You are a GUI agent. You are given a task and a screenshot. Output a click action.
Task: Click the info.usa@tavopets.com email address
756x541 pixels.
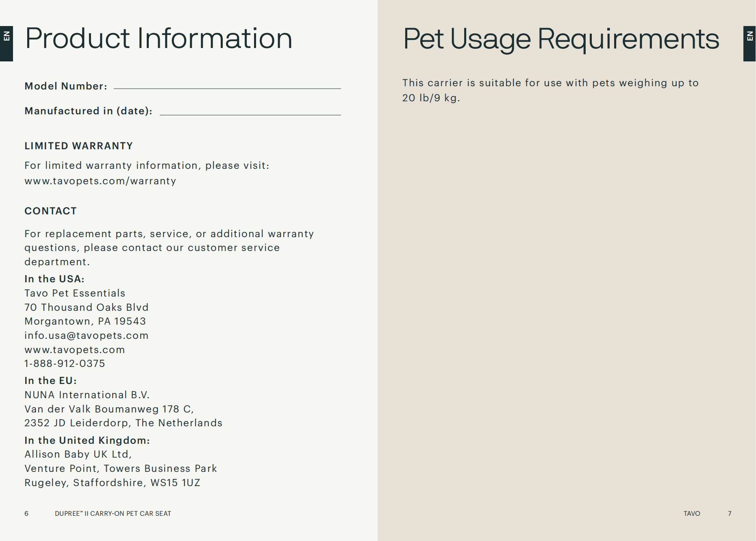click(86, 336)
